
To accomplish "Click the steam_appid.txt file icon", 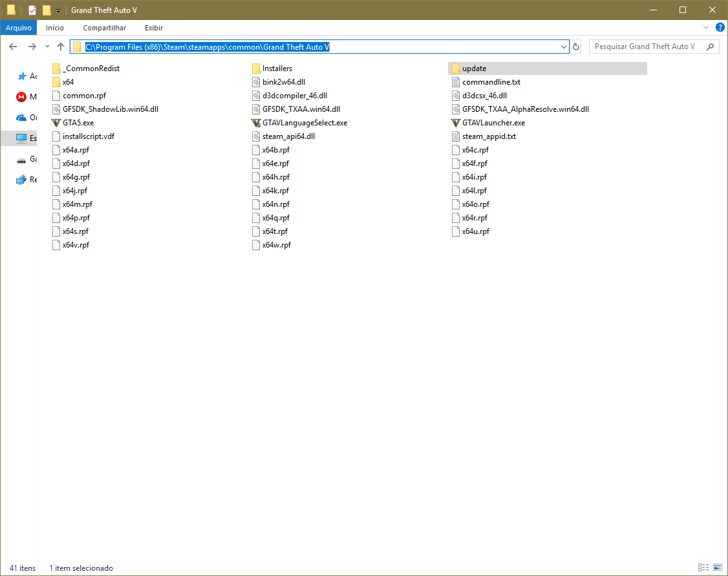I will coord(455,136).
